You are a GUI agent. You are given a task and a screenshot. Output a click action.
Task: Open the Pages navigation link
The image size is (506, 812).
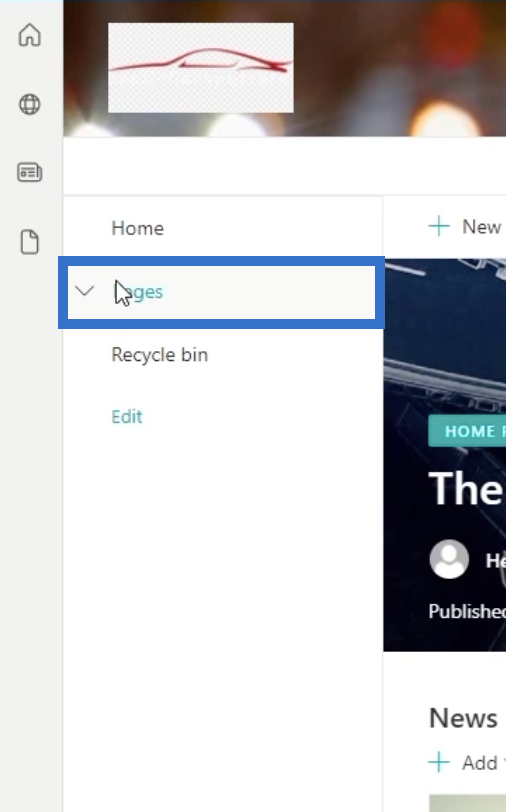point(139,292)
